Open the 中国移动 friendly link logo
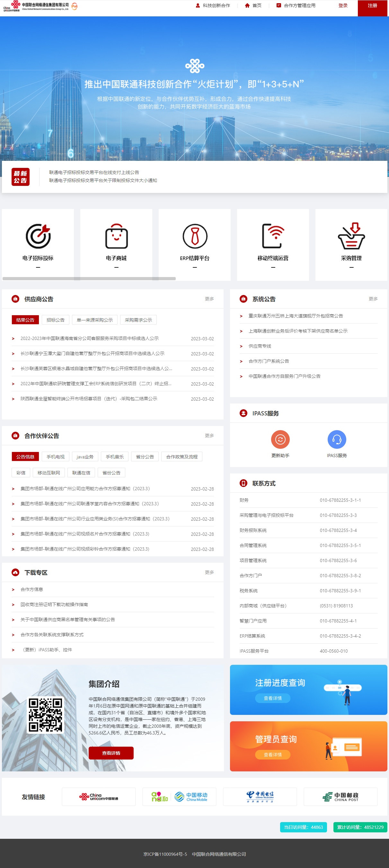Viewport: 389px width, 868px height. coord(179,796)
